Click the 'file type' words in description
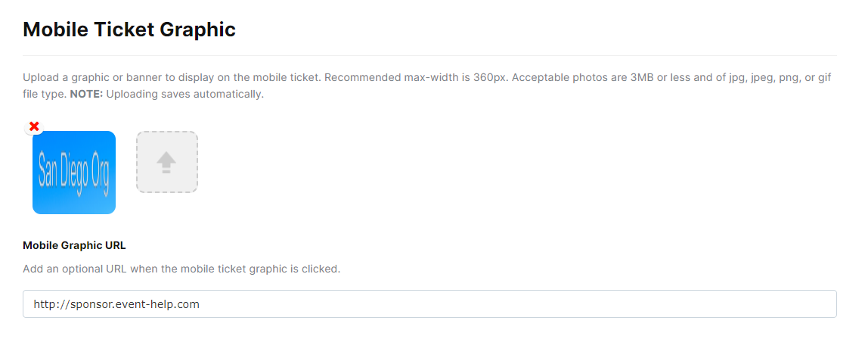868x358 pixels. 44,94
